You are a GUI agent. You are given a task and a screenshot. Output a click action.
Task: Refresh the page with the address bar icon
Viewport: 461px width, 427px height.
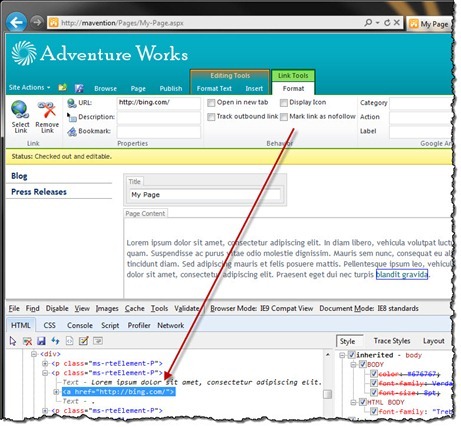(x=387, y=23)
